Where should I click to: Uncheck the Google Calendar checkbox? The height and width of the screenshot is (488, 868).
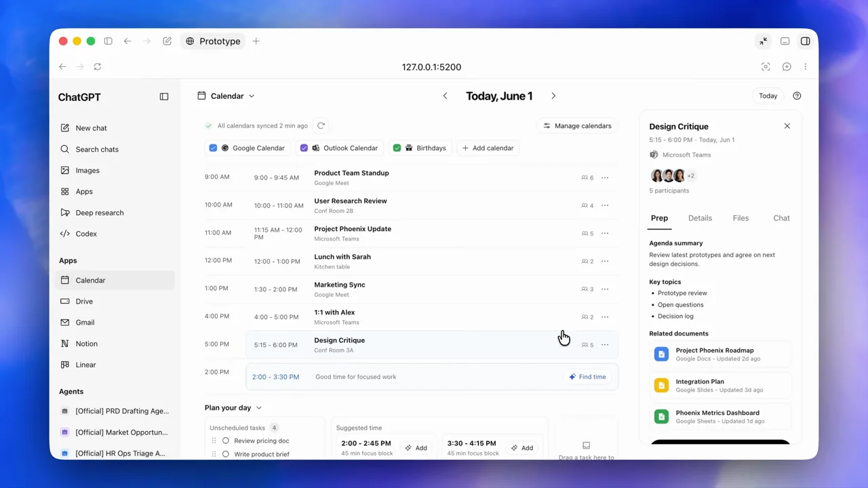[x=213, y=148]
